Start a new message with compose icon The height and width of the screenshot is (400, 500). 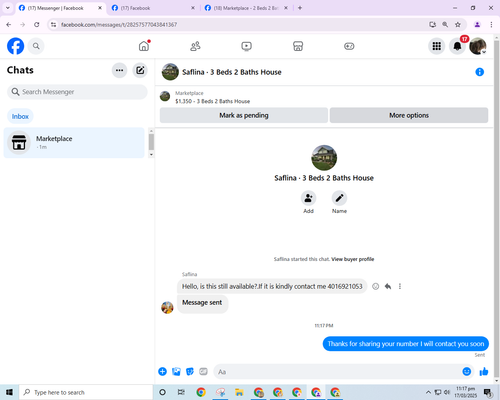(x=140, y=70)
